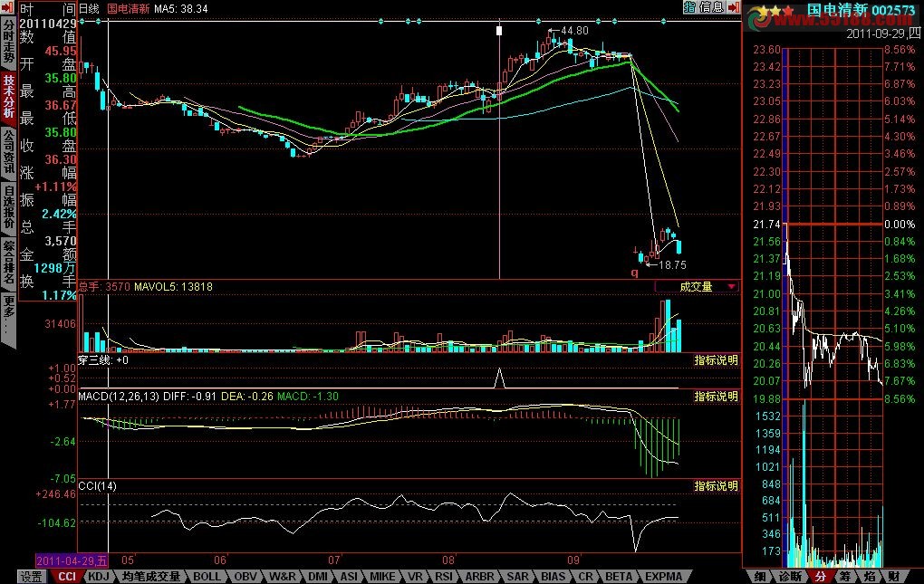The height and width of the screenshot is (584, 924).
Task: Click the MAVOL5: 13818 label
Action: click(173, 287)
